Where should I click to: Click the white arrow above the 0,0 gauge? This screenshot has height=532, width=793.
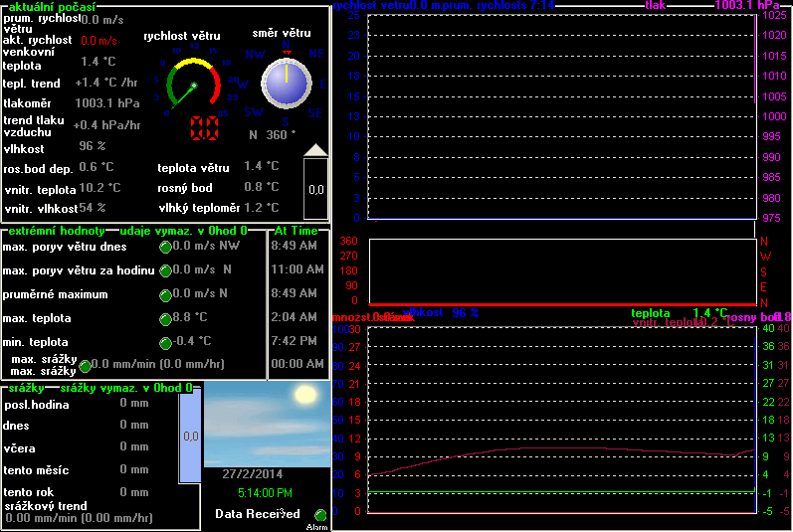pos(315,149)
